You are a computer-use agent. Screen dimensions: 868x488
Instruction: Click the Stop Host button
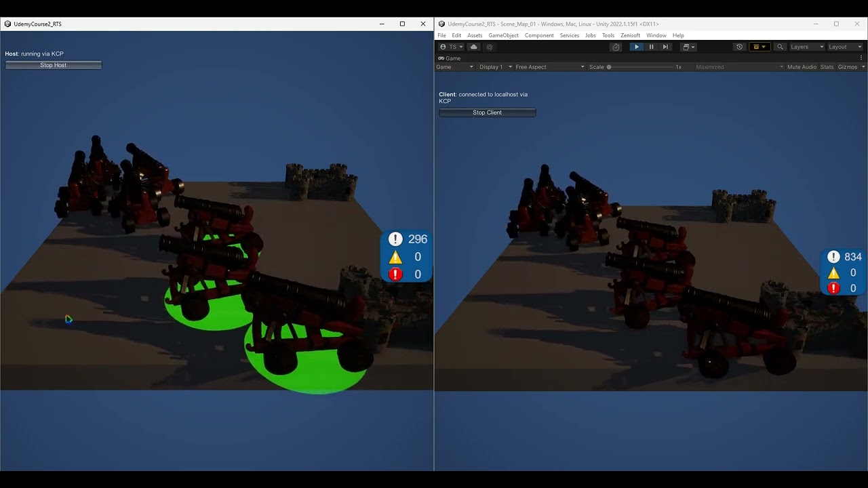tap(54, 65)
